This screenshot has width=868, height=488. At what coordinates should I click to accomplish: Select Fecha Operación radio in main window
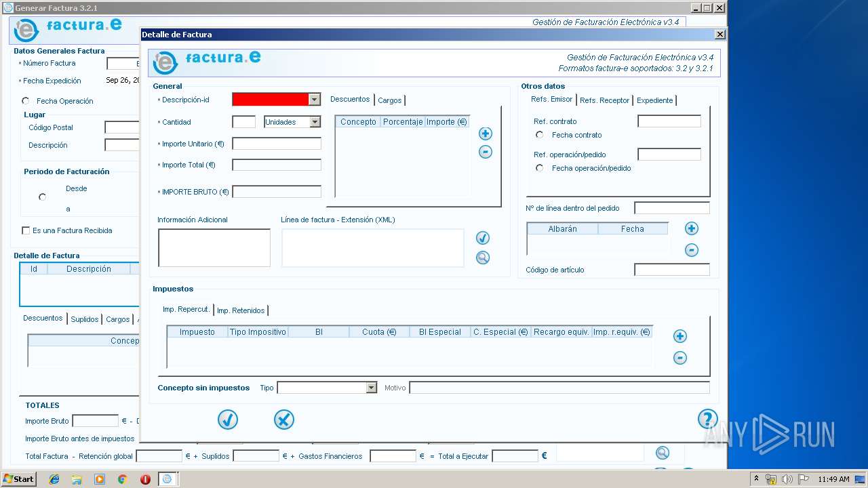(26, 101)
